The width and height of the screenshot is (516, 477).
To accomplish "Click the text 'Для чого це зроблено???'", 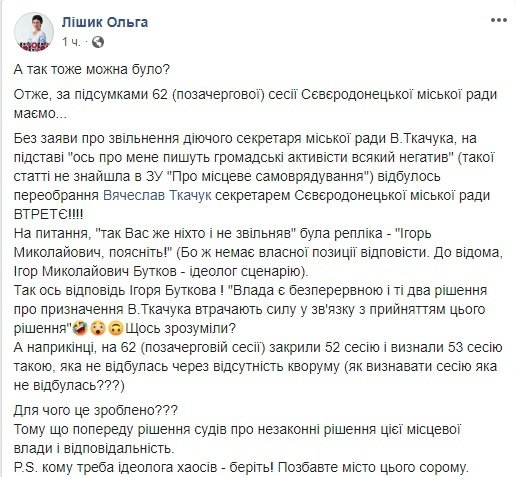I will (96, 410).
